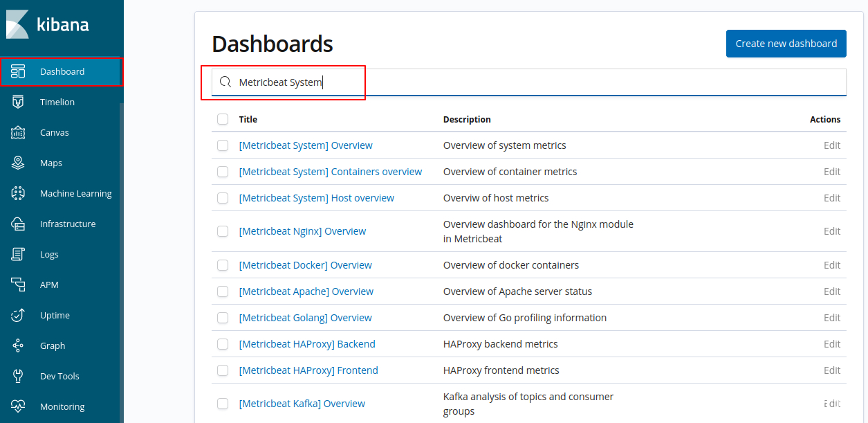Click the Monitoring heartbeat icon
The image size is (868, 423).
point(18,406)
